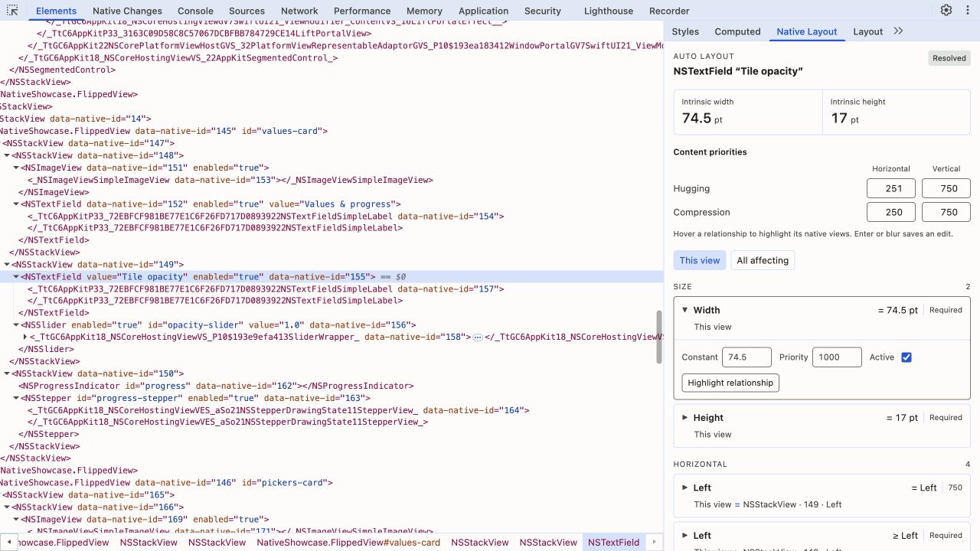Open the Recorder tab
Screen dimensions: 980x551
tap(669, 11)
